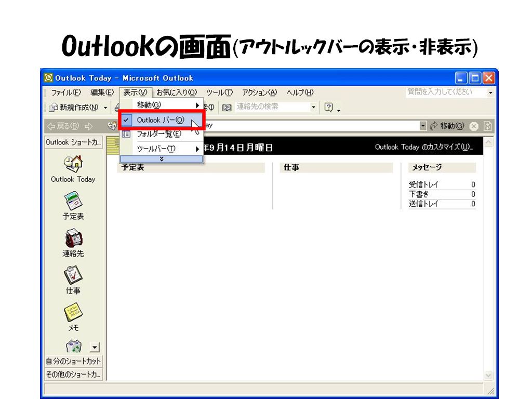Click the refresh page icon
This screenshot has height=399, width=532.
pyautogui.click(x=487, y=126)
